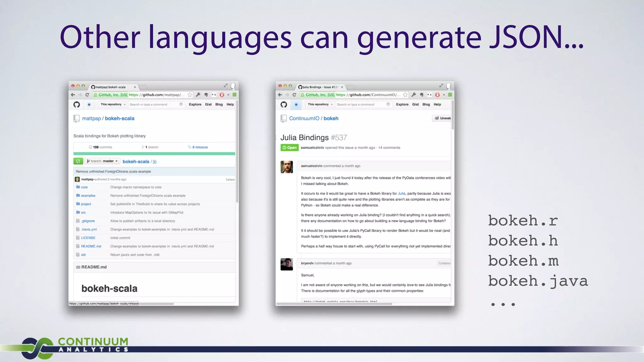Image resolution: width=644 pixels, height=362 pixels.
Task: Open the Chrome menu in the bokeh-scala window
Action: (235, 95)
